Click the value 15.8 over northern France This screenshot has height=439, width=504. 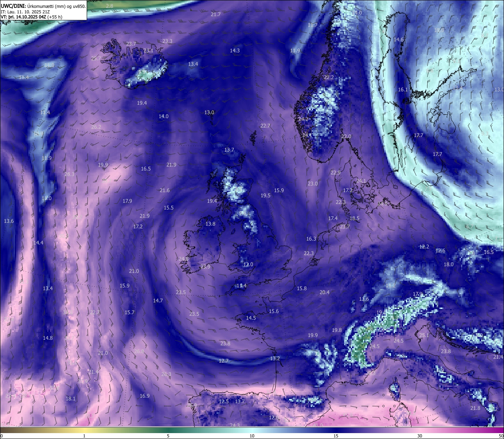click(x=302, y=289)
